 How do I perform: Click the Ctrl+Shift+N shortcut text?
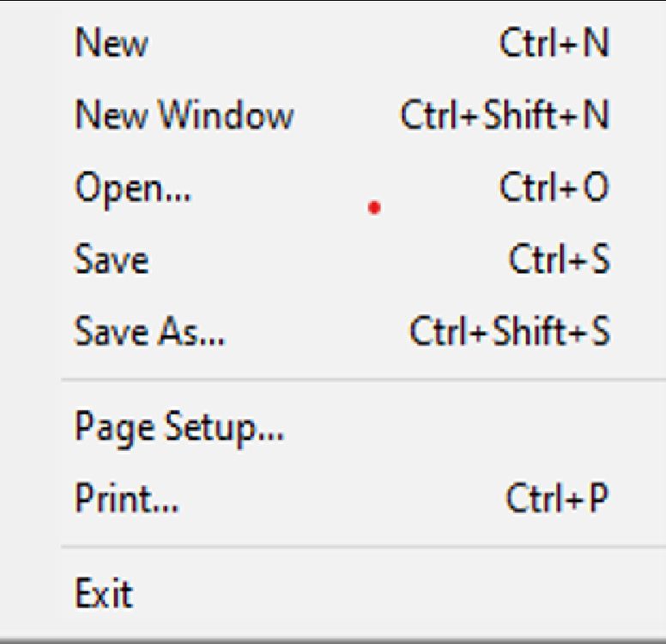coord(505,115)
